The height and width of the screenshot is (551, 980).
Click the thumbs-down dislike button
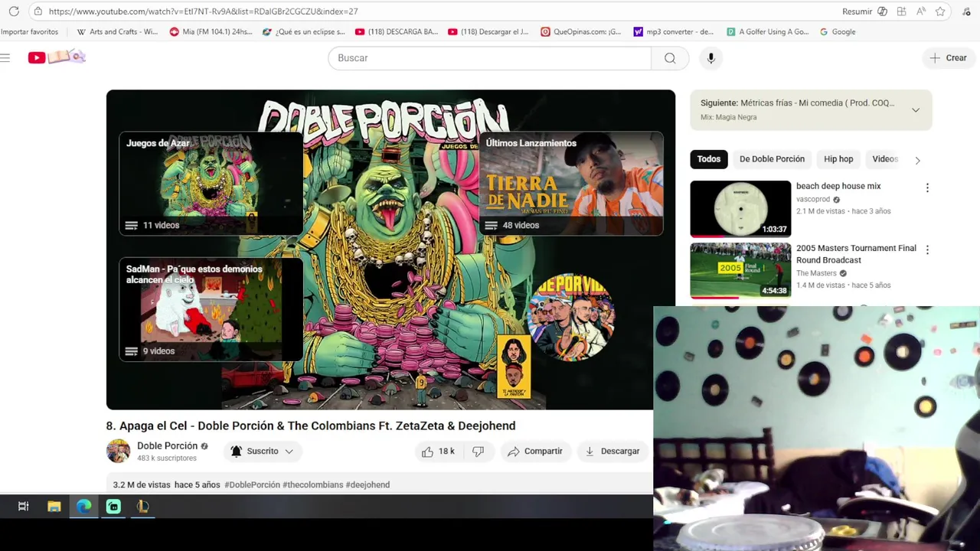[478, 452]
